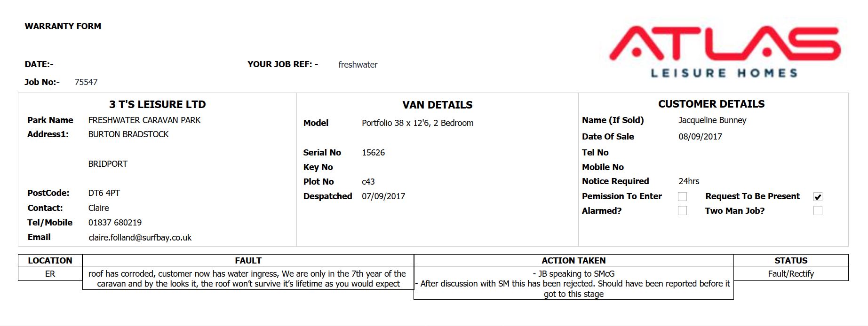Image resolution: width=868 pixels, height=326 pixels.
Task: Click the Fault/Rectify status cell
Action: [790, 274]
